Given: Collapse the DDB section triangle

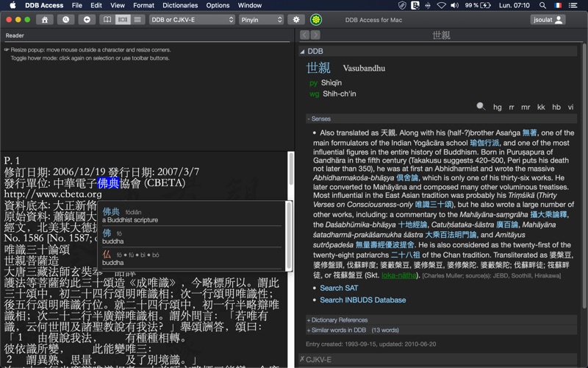Looking at the screenshot, I should click(302, 52).
